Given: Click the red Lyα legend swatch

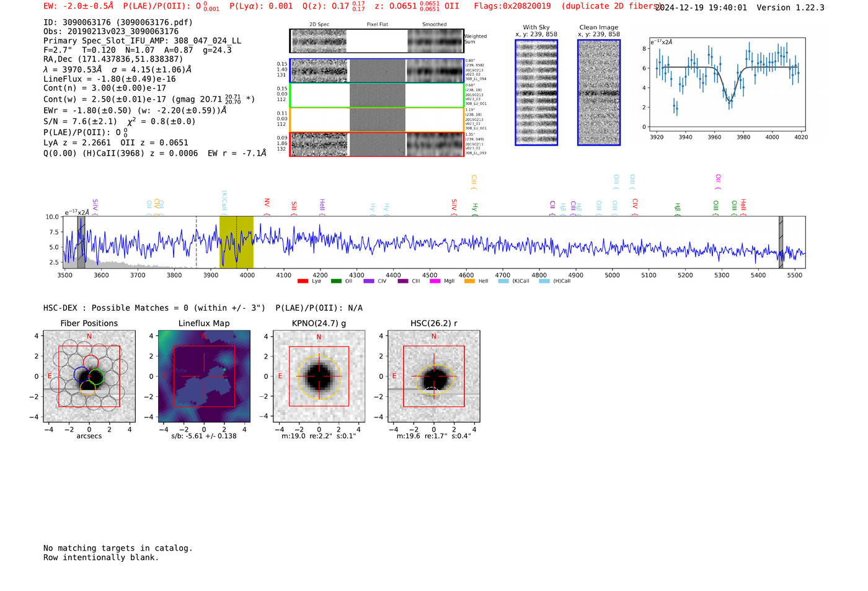Looking at the screenshot, I should (303, 281).
